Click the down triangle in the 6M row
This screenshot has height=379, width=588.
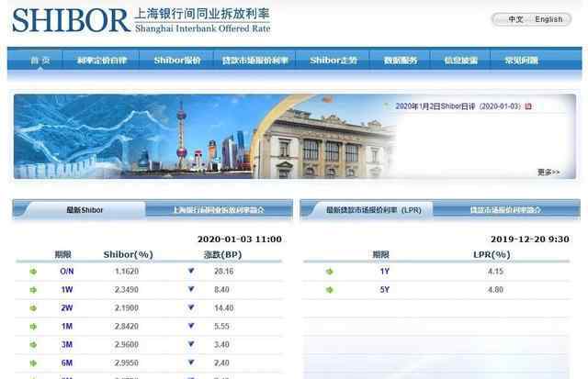[x=191, y=362]
